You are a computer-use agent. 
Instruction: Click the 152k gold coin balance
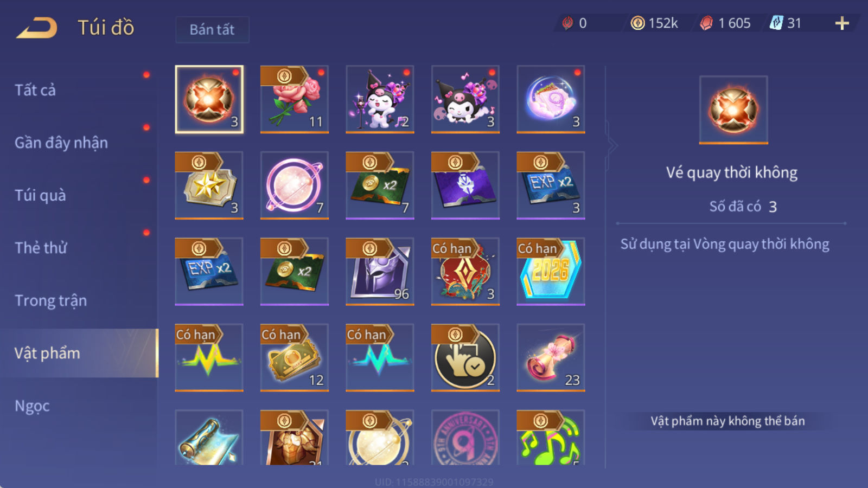[654, 23]
